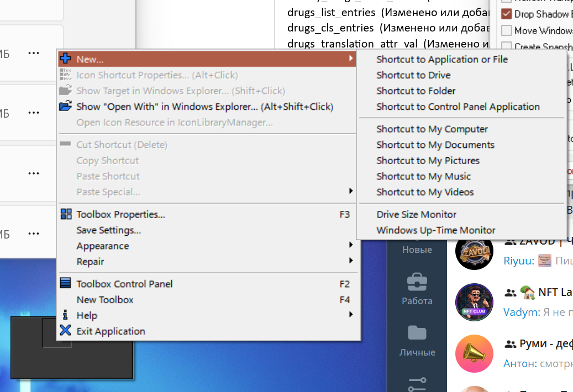Image resolution: width=573 pixels, height=392 pixels.
Task: Click the folder icon for Show Open With
Action: tap(65, 107)
